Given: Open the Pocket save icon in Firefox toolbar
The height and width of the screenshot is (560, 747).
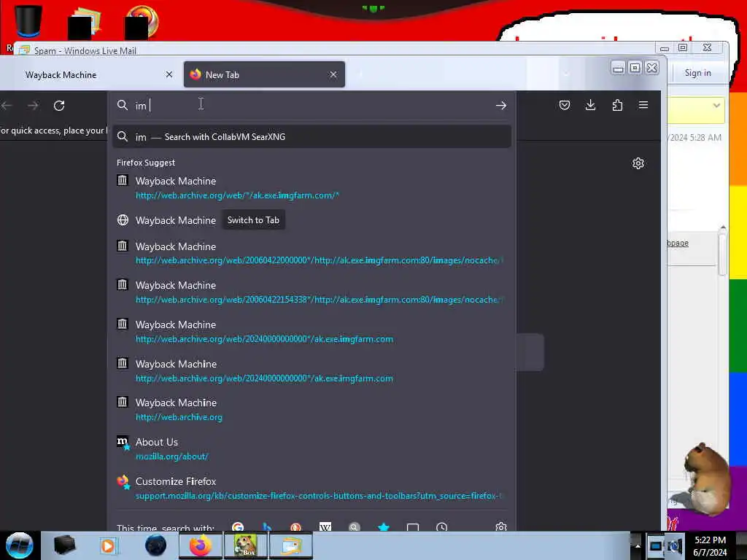Looking at the screenshot, I should (565, 105).
